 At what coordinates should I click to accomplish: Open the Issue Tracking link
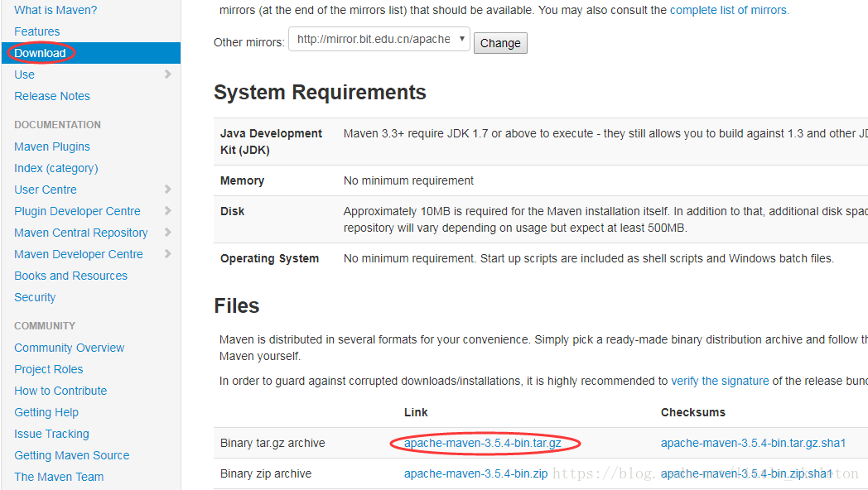pyautogui.click(x=51, y=435)
